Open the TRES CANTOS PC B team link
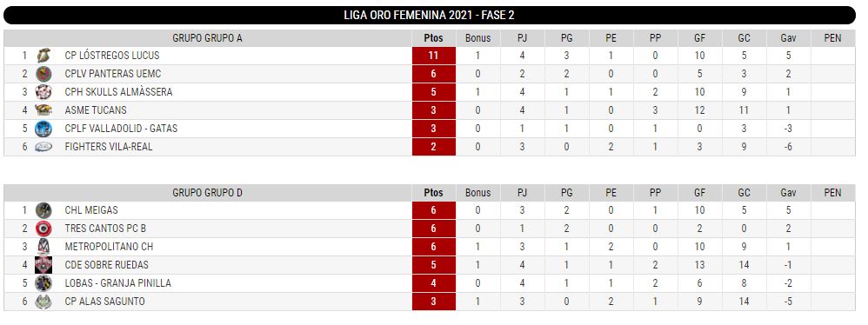 tap(105, 229)
